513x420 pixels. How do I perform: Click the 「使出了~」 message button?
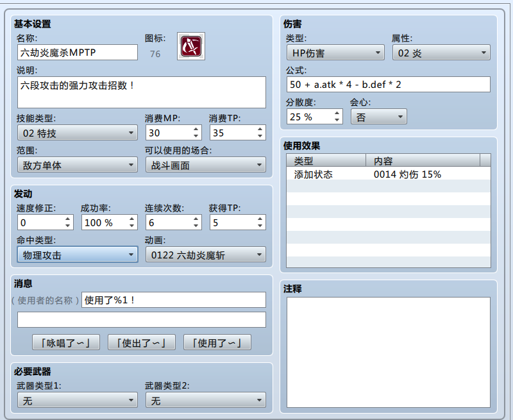tap(142, 342)
